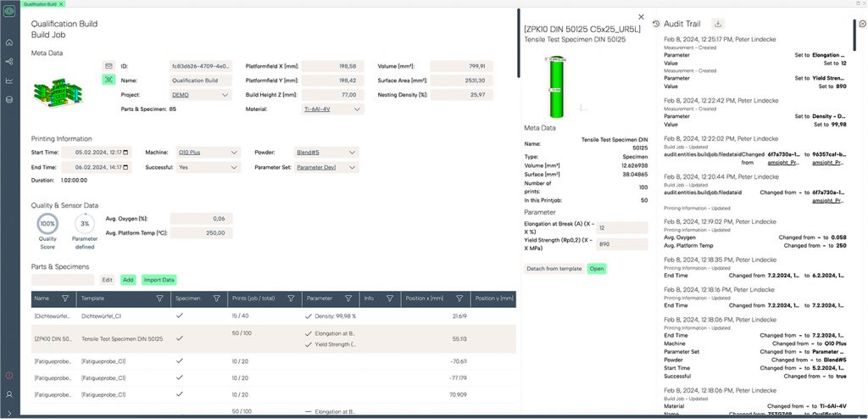Click the main panel vertical scrollbar
Viewport: 868px width, 419px height.
(518, 43)
